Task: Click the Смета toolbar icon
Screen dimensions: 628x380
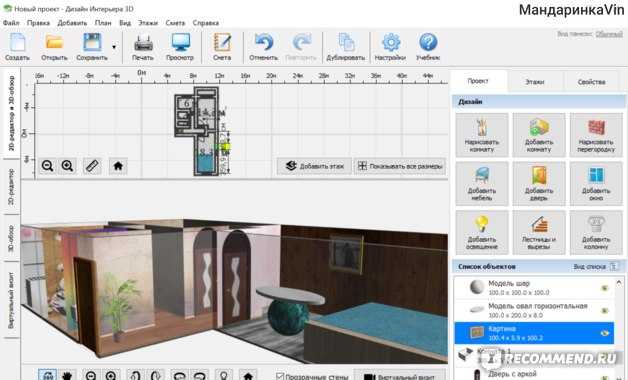Action: click(222, 47)
